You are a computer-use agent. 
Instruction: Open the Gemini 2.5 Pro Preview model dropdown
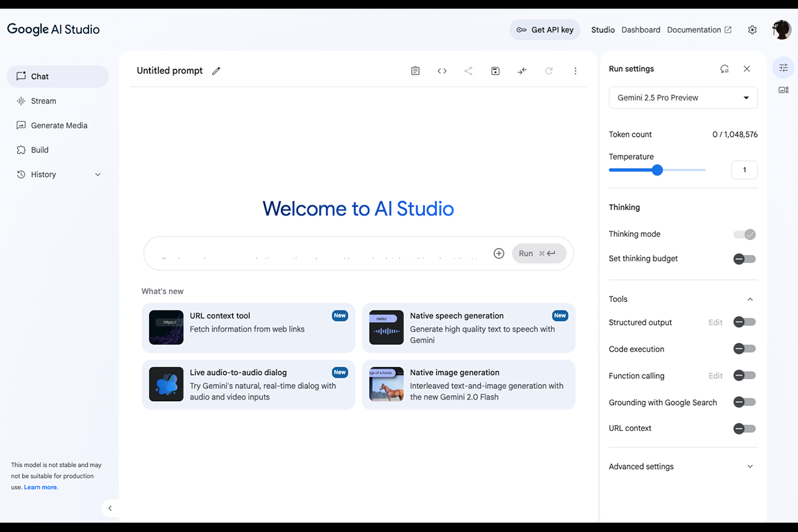pyautogui.click(x=683, y=98)
